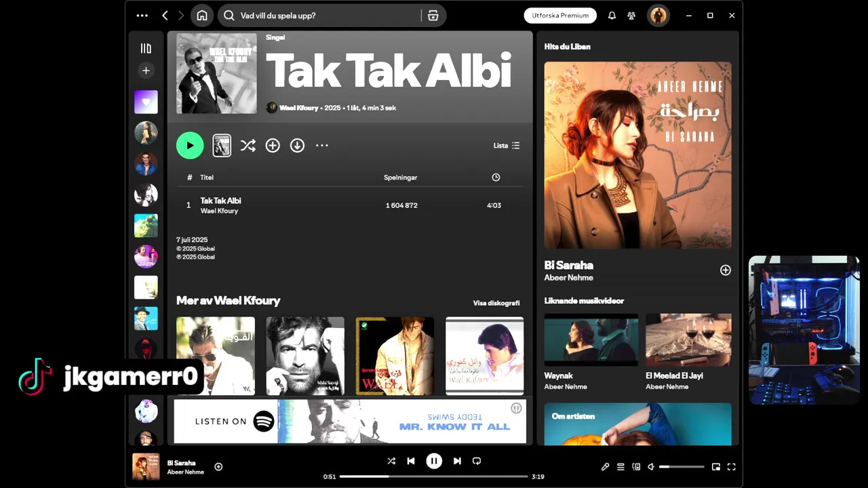The height and width of the screenshot is (488, 868).
Task: Click the small album preview thumbnail next to play
Action: tap(222, 146)
